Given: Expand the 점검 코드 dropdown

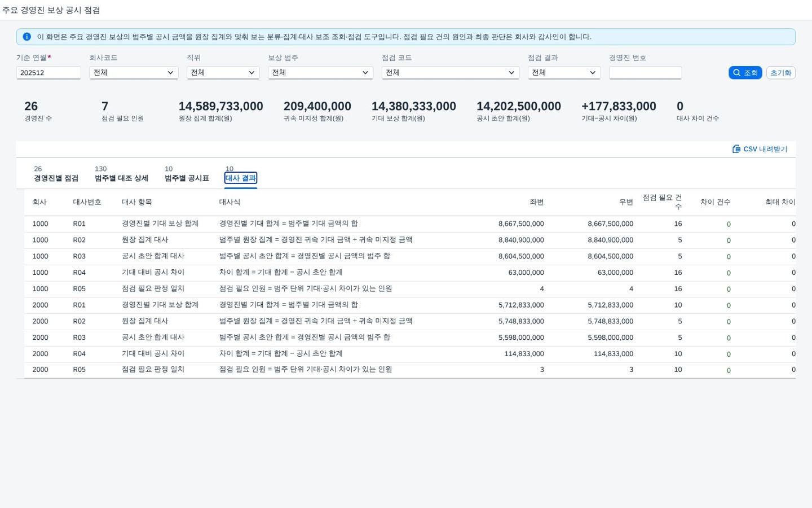Looking at the screenshot, I should click(x=451, y=73).
